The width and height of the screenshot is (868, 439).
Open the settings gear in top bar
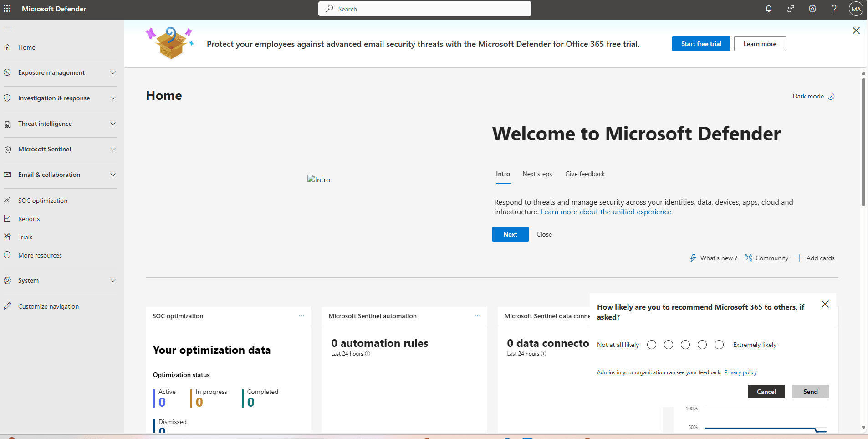click(812, 9)
